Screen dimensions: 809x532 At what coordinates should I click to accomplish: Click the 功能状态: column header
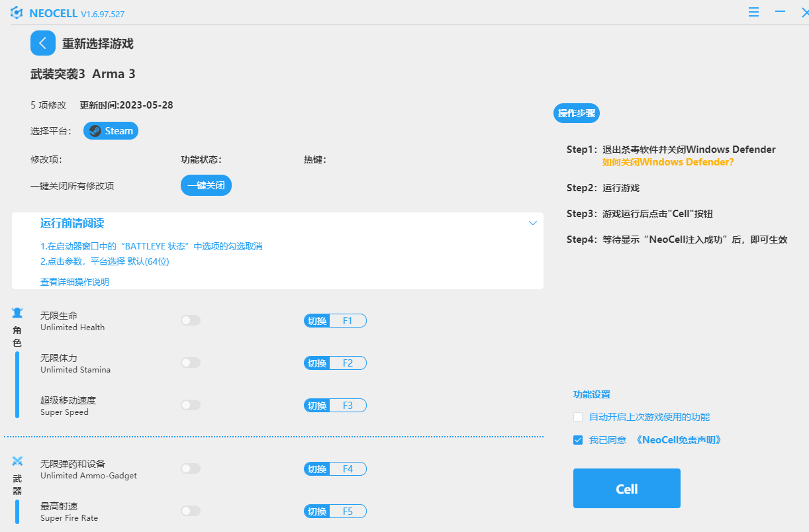pyautogui.click(x=201, y=159)
